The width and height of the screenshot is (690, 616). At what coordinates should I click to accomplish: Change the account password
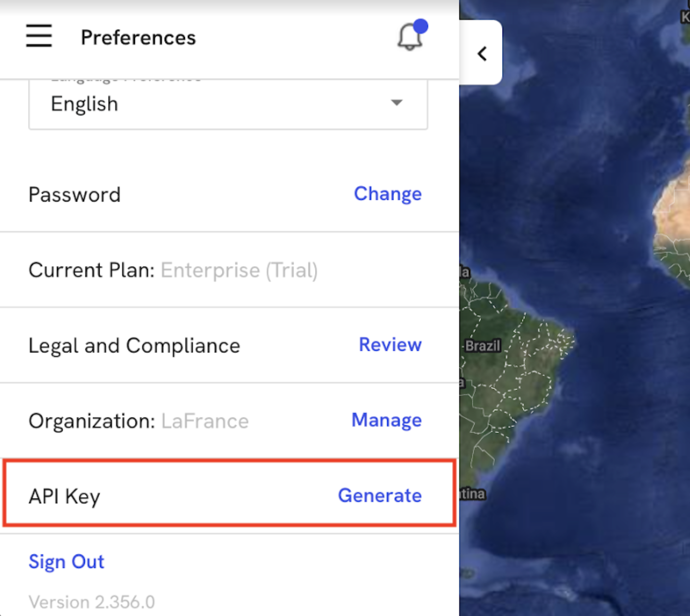pos(388,194)
